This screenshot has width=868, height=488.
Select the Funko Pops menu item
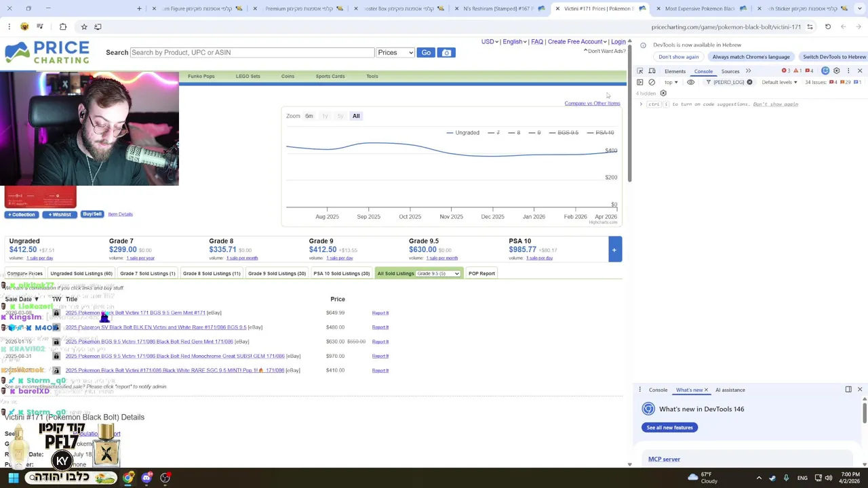(x=201, y=77)
